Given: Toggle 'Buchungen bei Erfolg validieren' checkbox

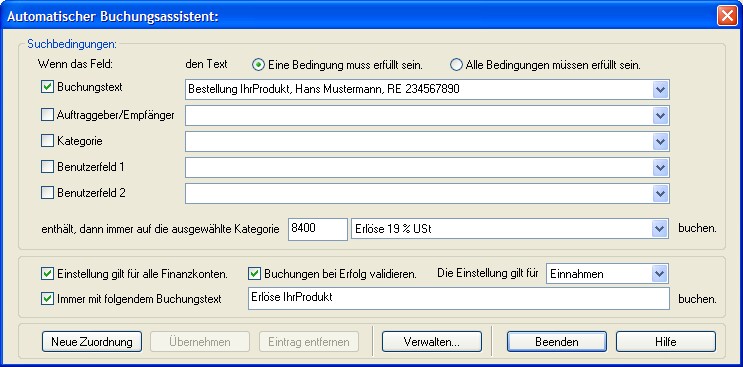Looking at the screenshot, I should (255, 273).
